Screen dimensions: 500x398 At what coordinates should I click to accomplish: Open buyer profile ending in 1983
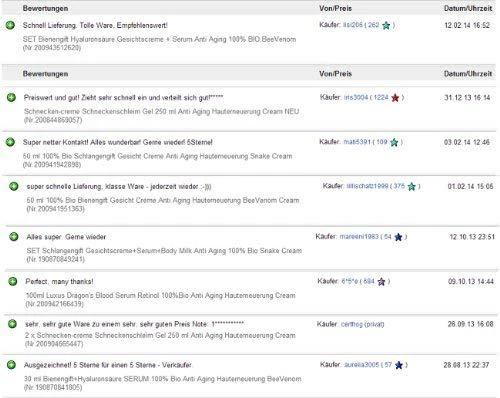pyautogui.click(x=359, y=237)
